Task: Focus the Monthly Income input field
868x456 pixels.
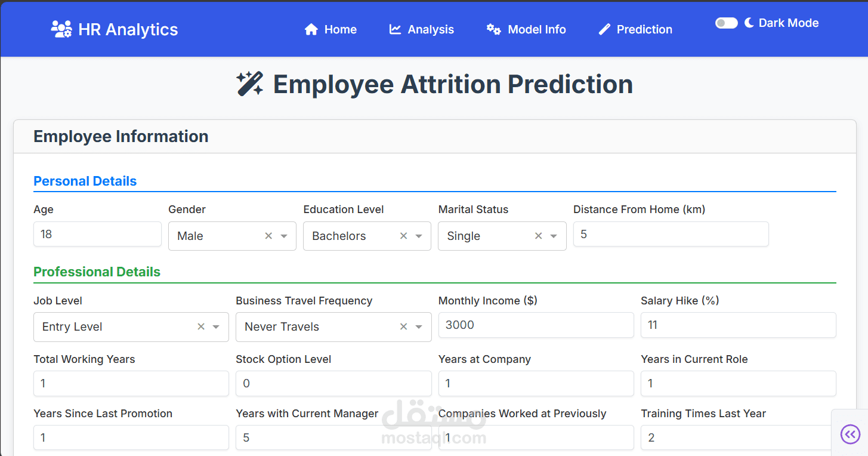Action: tap(535, 325)
